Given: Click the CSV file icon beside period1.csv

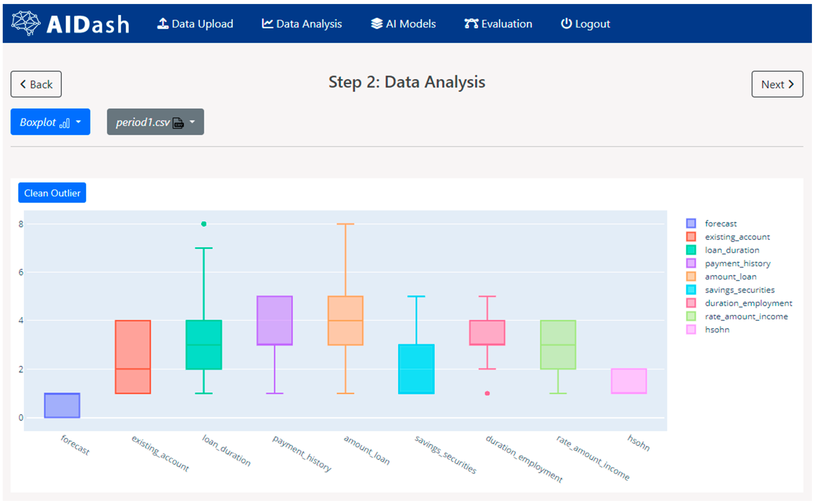Looking at the screenshot, I should click(179, 123).
